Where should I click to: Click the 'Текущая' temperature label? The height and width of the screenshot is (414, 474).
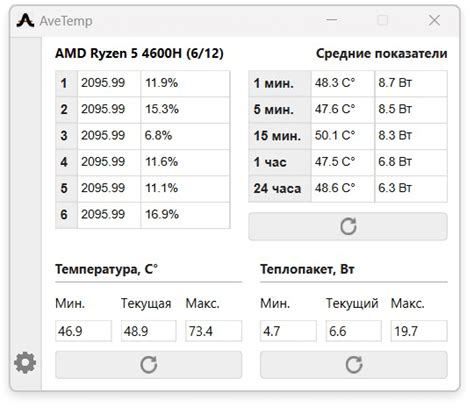point(146,304)
